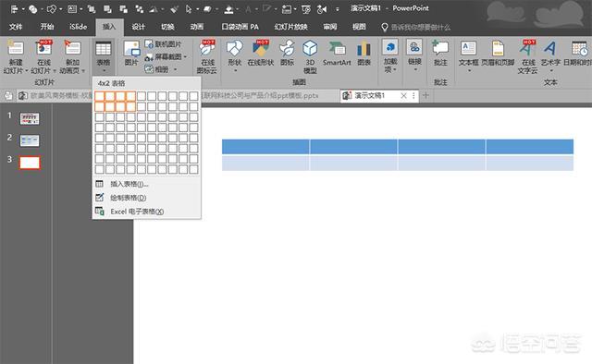Insert 日期和时间 date and time
Image resolution: width=592 pixels, height=364 pixels.
[577, 54]
